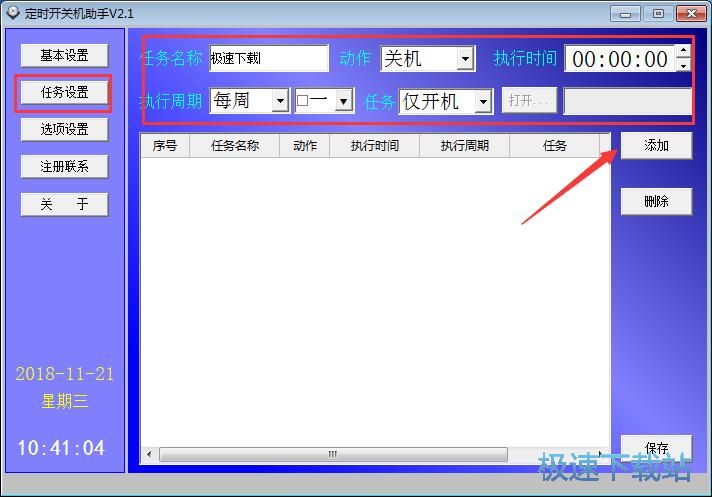Open the 关于 page
This screenshot has width=712, height=497.
[x=64, y=204]
